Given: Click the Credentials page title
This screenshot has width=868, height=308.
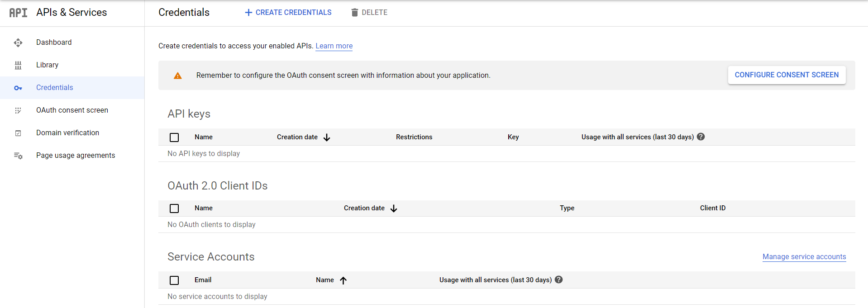Looking at the screenshot, I should [184, 13].
